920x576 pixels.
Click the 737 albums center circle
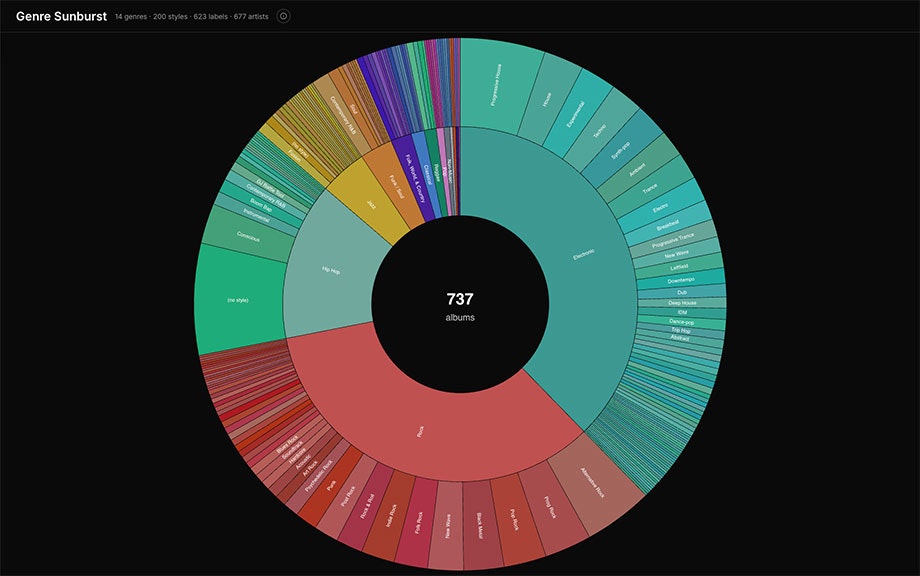point(460,304)
